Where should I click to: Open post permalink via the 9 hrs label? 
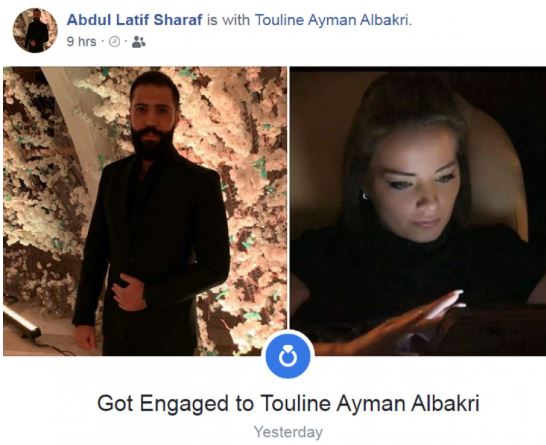coord(81,42)
